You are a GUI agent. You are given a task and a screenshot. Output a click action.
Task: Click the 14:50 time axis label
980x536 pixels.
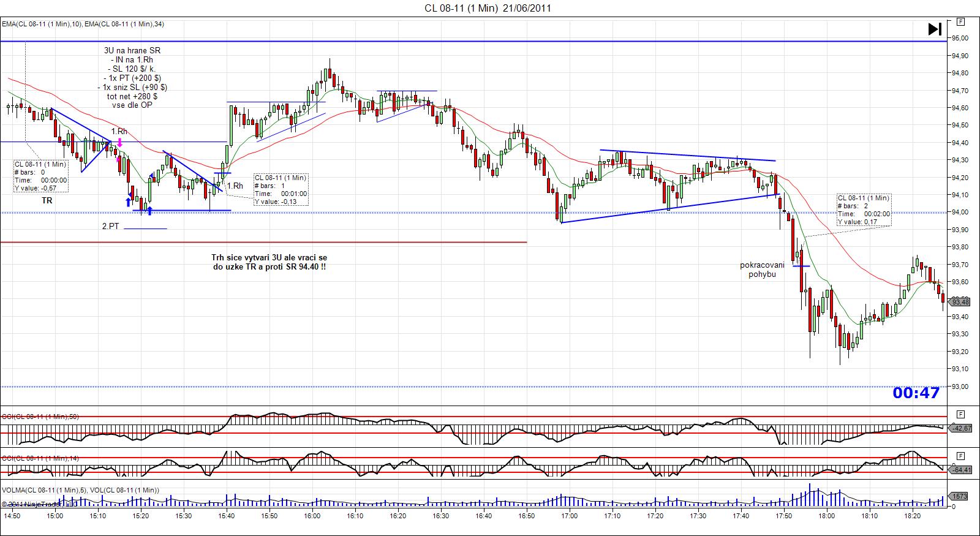pos(12,516)
